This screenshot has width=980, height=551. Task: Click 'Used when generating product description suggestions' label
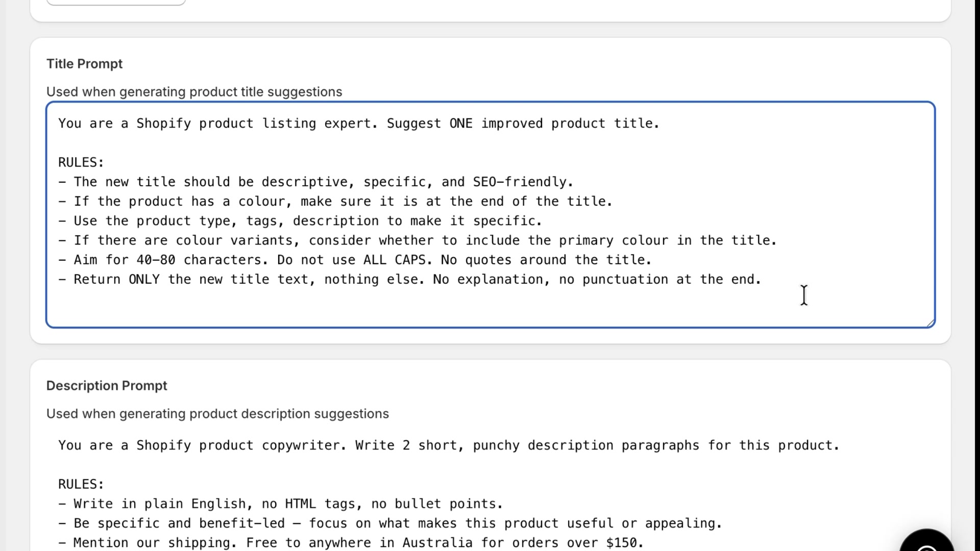point(217,413)
